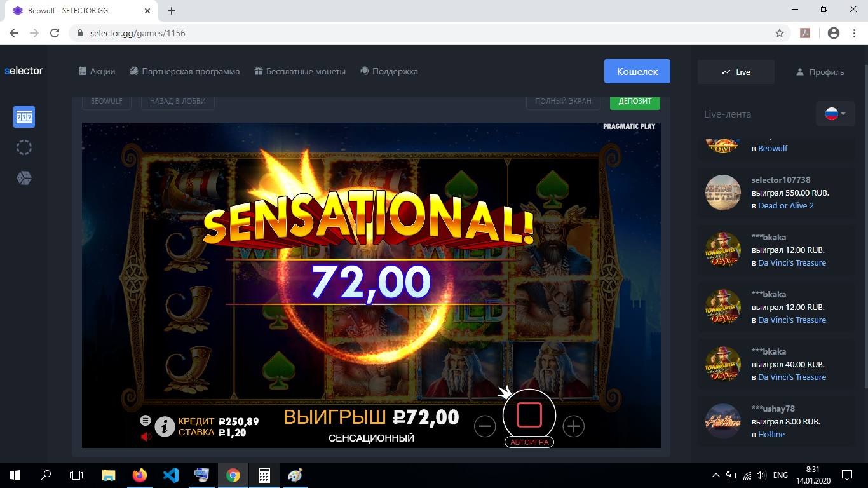Click the Hotline game thumbnail
Viewport: 868px width, 488px height.
(723, 421)
